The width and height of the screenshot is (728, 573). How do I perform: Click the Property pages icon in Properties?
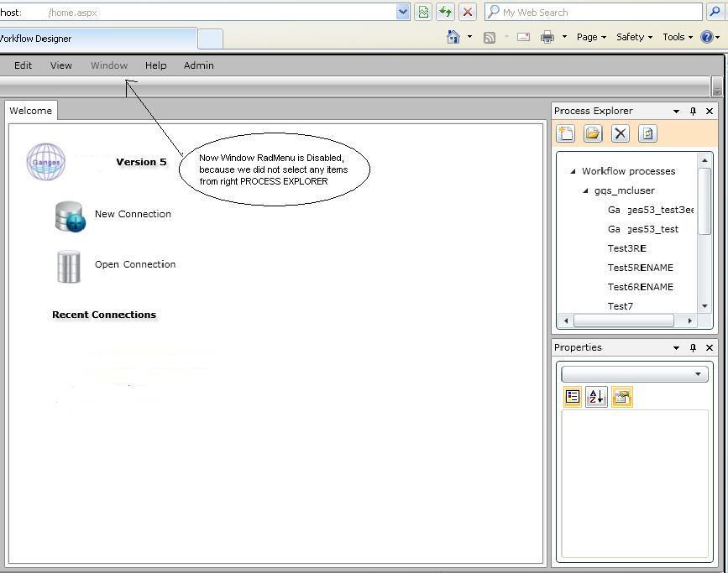(x=622, y=397)
